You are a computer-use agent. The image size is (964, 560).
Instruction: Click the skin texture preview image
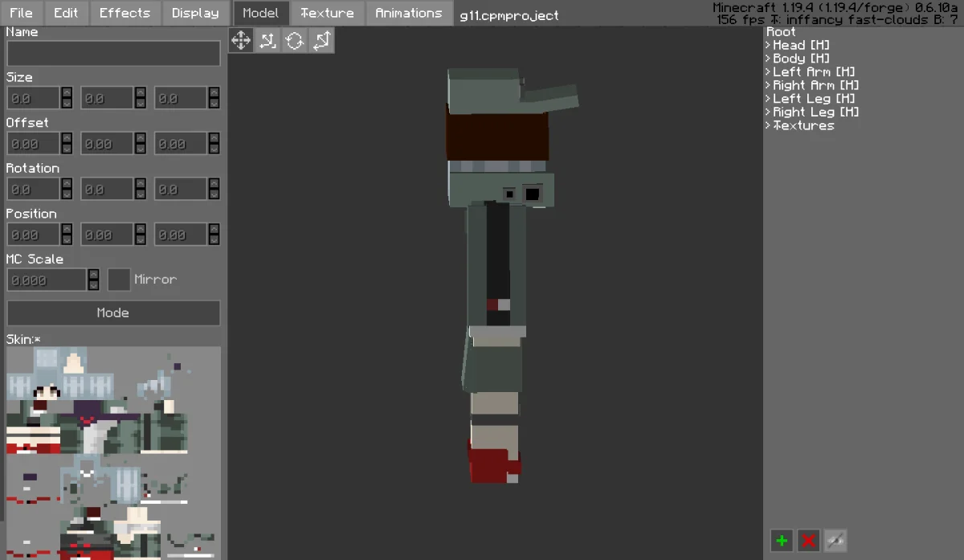[113, 453]
